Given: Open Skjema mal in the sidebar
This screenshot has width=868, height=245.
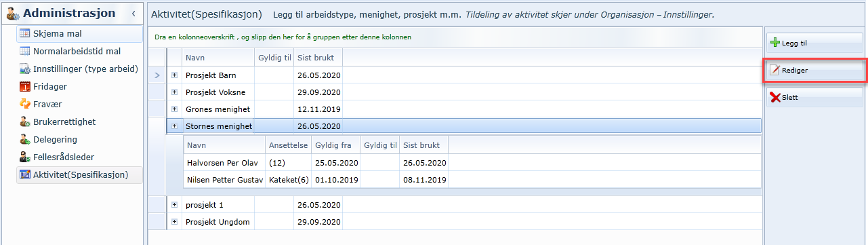Looking at the screenshot, I should [x=79, y=33].
